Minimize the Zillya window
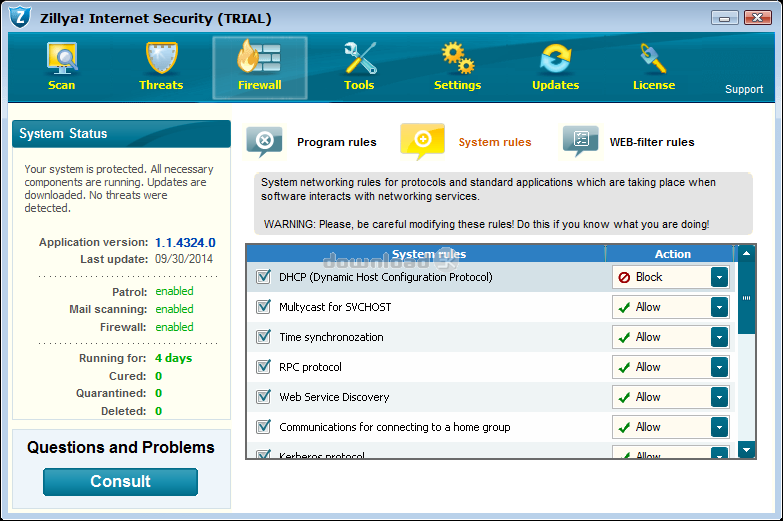 point(724,18)
